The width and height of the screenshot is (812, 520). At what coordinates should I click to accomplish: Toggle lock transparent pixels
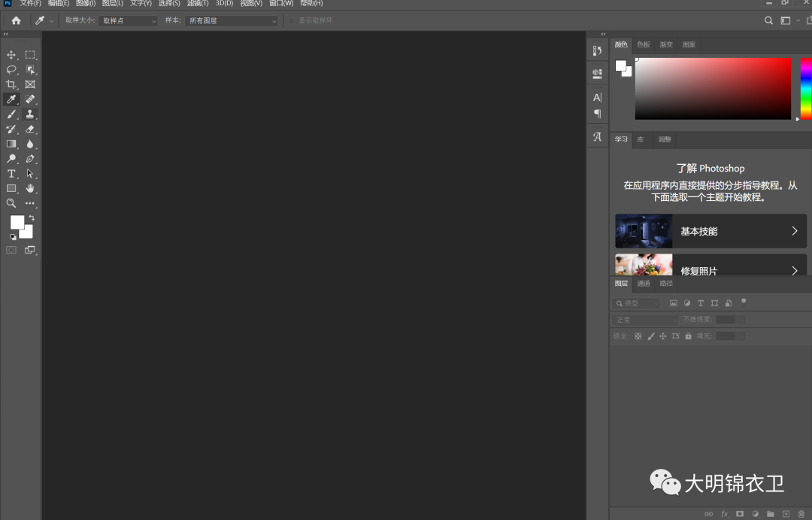coord(638,336)
